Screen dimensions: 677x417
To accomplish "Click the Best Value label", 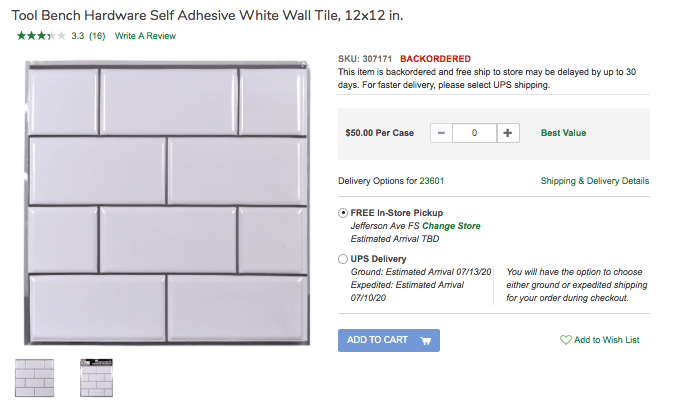I will (563, 132).
